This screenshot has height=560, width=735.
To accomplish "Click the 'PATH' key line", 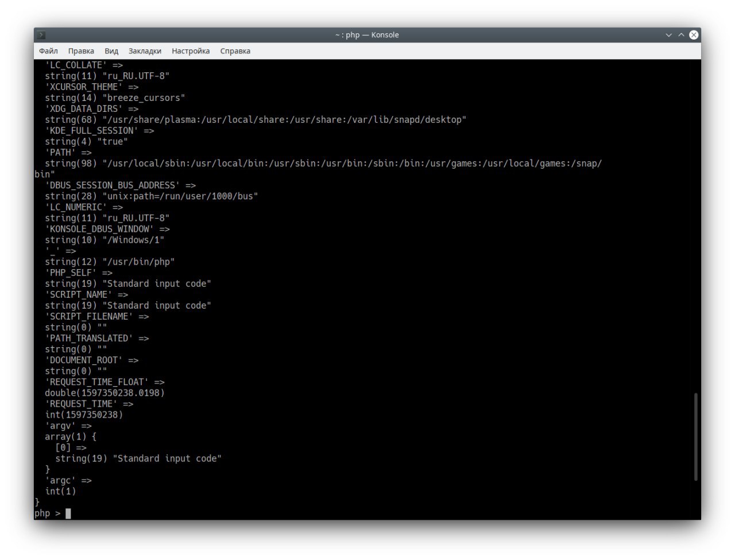I will 68,153.
